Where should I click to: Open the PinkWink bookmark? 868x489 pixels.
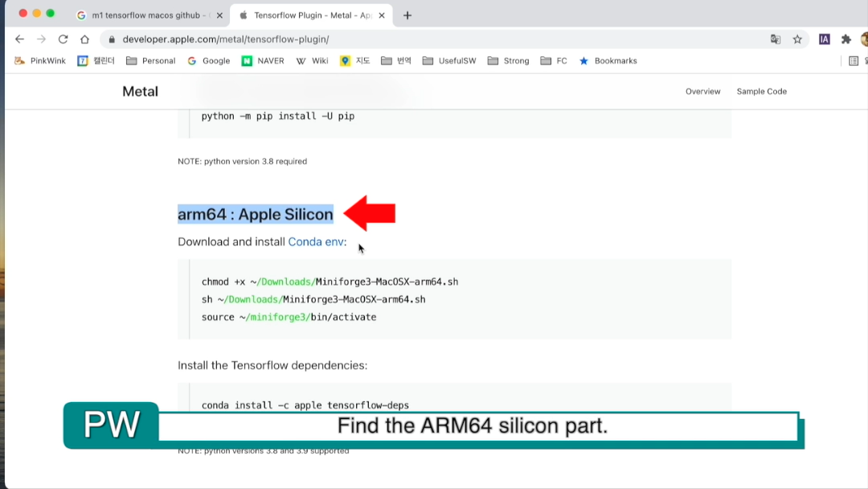tap(40, 61)
